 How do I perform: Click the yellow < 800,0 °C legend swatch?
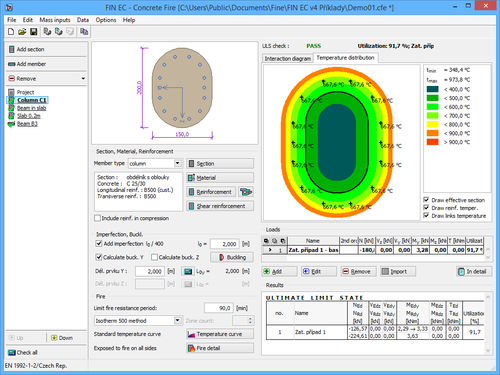432,124
